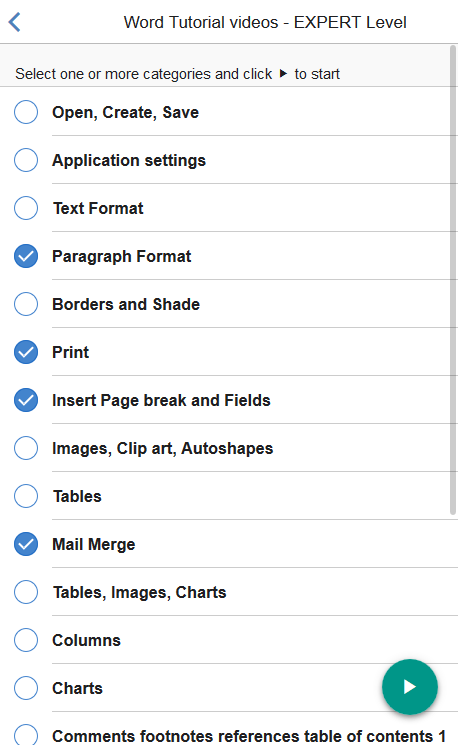
Task: Check the Open, Create, Save circle
Action: click(x=26, y=112)
